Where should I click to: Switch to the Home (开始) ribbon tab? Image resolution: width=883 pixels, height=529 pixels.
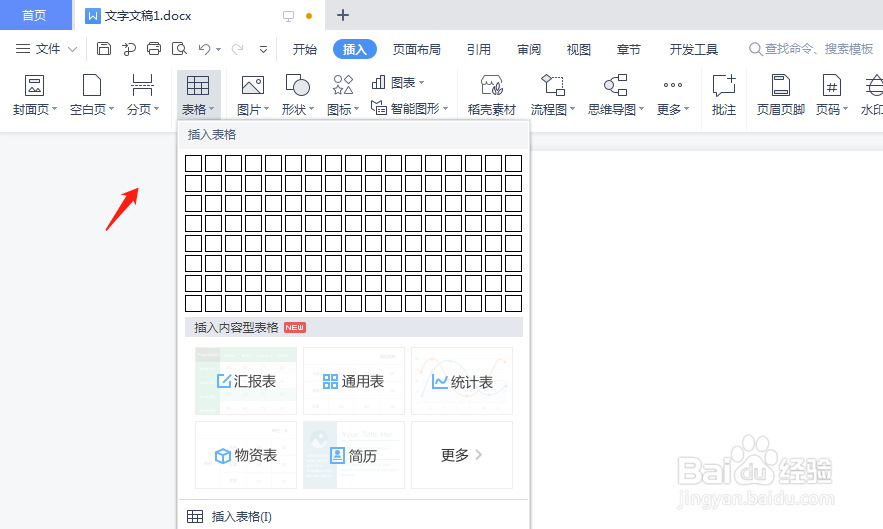[305, 50]
